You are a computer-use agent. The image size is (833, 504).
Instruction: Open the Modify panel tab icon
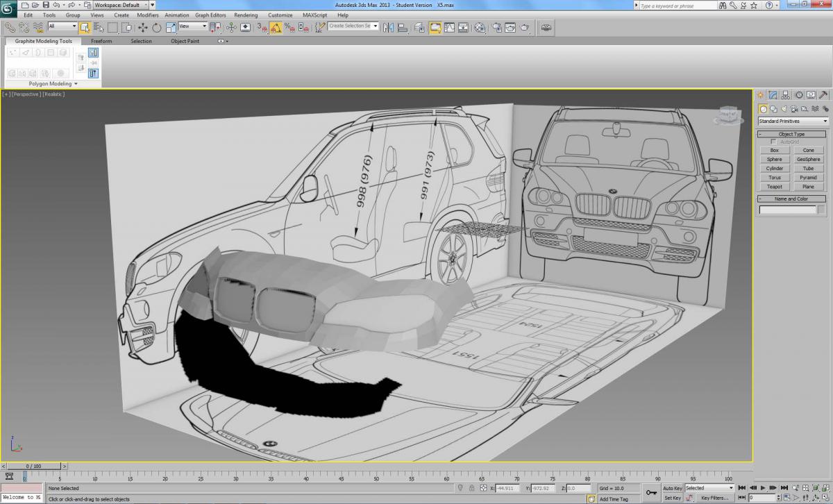tap(773, 95)
